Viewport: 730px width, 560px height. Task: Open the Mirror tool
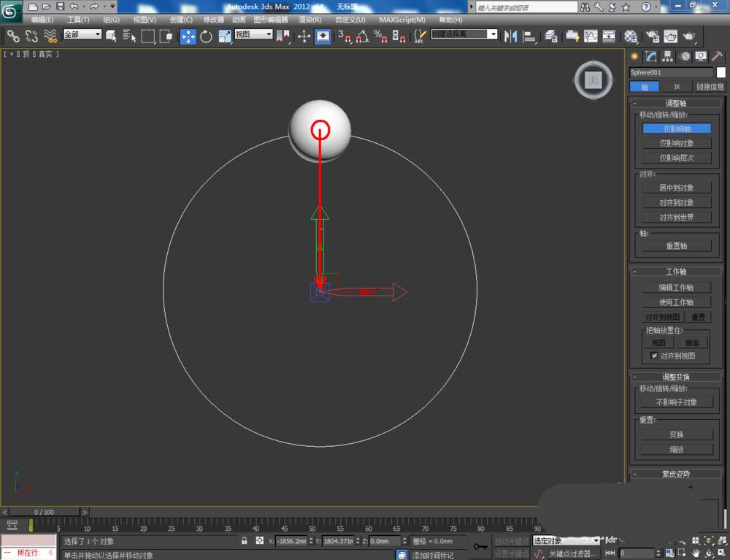pos(511,36)
